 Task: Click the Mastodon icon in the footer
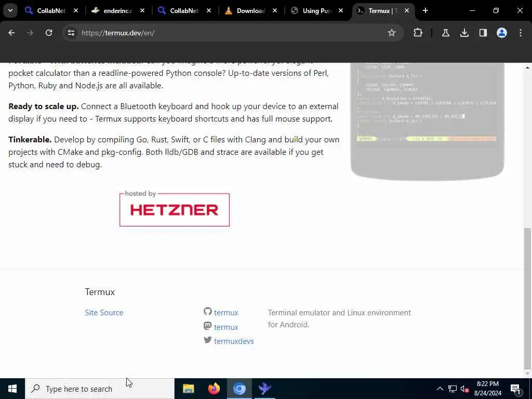208,326
